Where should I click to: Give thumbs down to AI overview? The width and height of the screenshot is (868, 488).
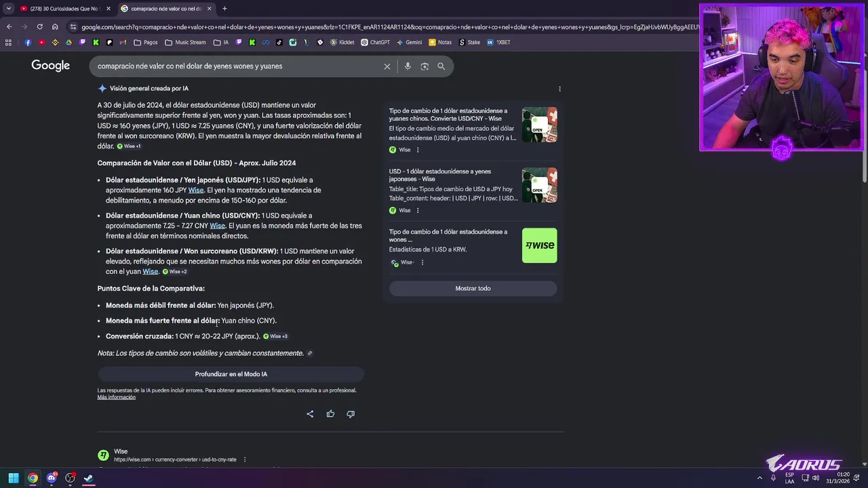click(351, 413)
